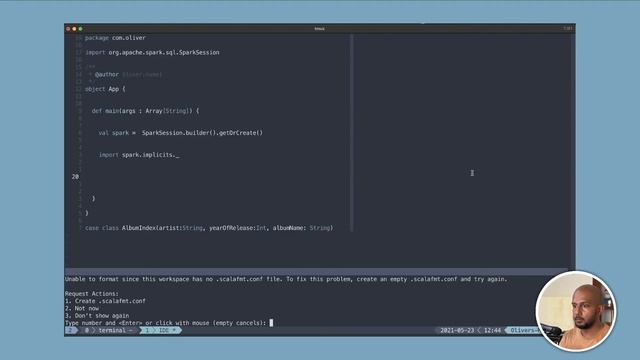This screenshot has width=640, height=360.
Task: Click the 'case class AlbumIndex' line
Action: tap(209, 228)
